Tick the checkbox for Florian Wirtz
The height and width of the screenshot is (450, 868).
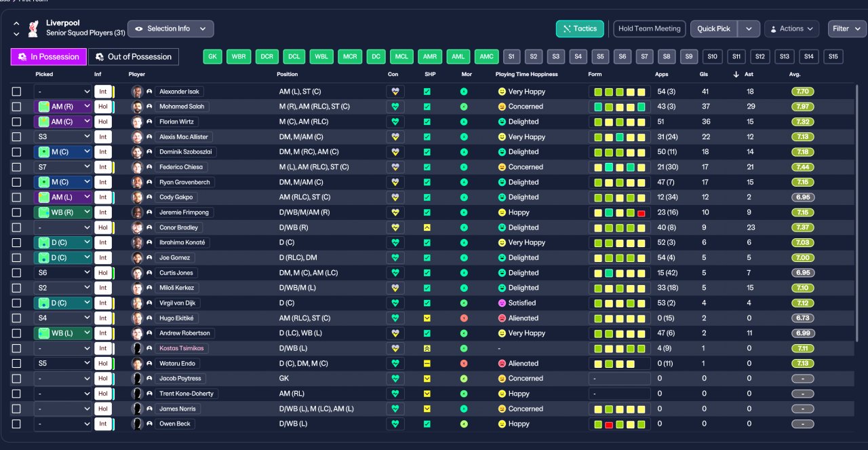17,122
